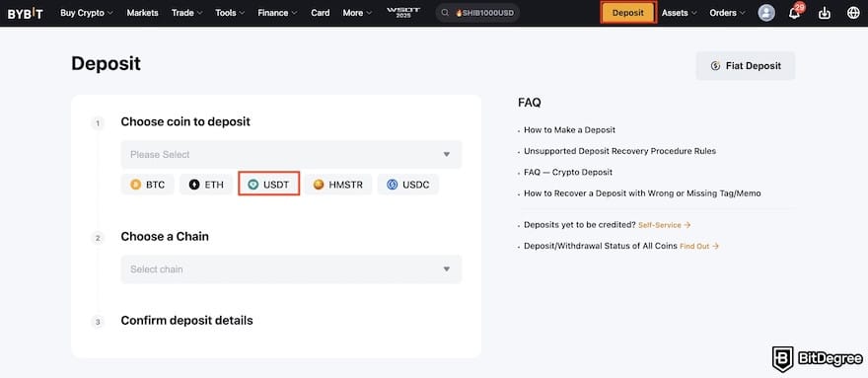The width and height of the screenshot is (868, 378).
Task: Click the Fiat Deposit button
Action: point(745,66)
